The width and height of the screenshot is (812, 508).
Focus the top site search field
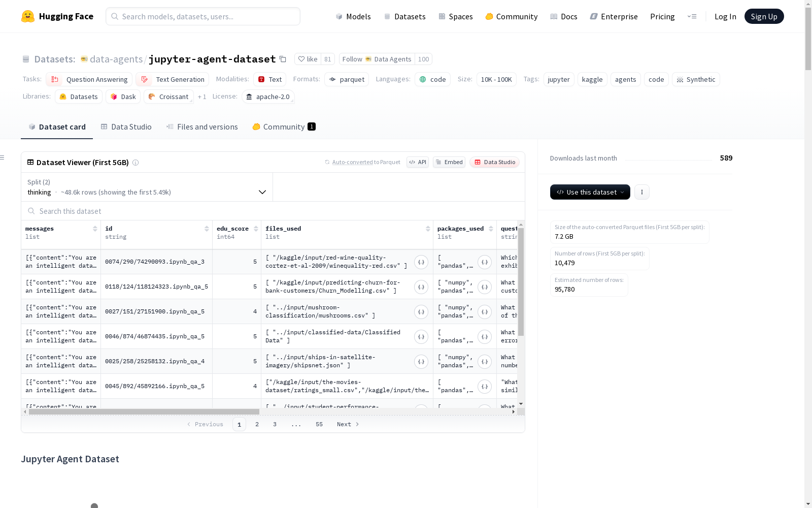pos(203,16)
